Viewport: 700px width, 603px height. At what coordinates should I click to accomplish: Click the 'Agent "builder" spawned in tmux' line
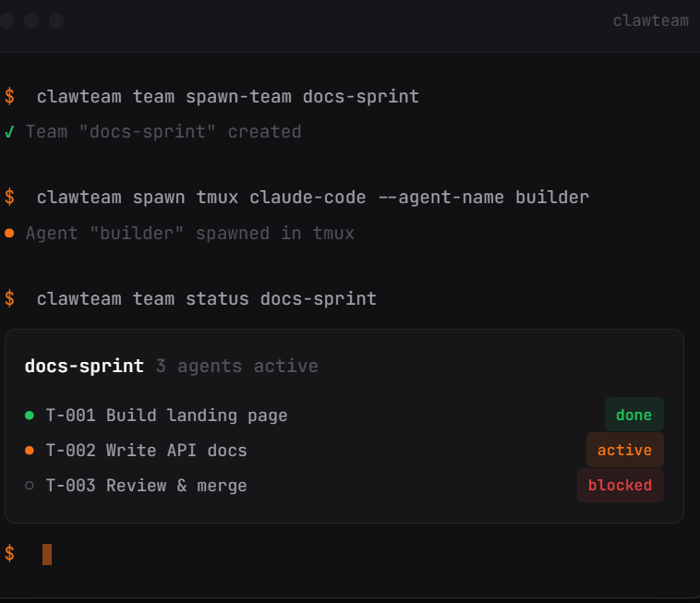(x=189, y=234)
